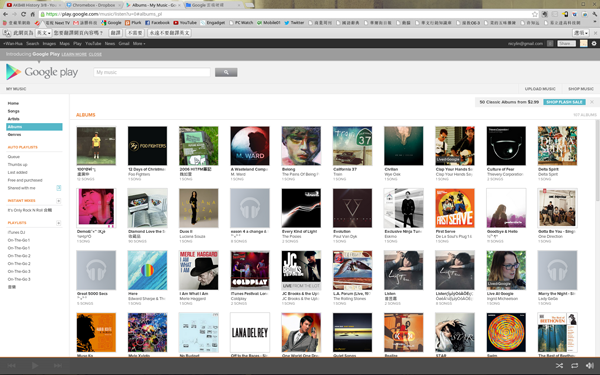Click the magnifier search button
600x375 pixels.
226,72
